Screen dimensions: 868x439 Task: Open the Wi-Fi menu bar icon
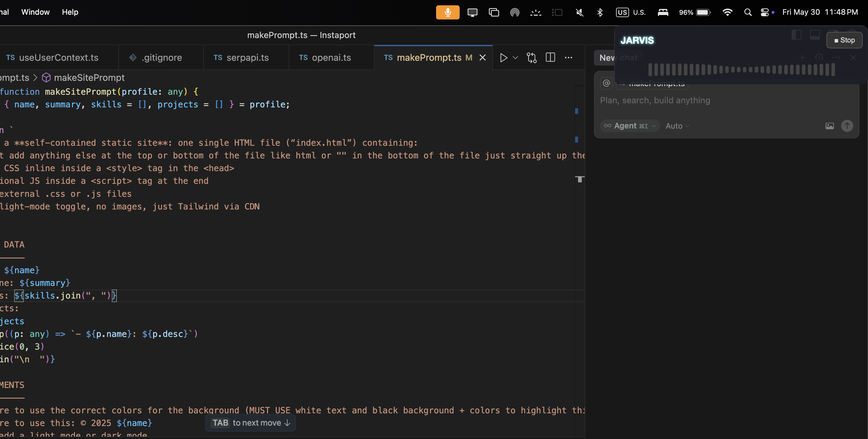727,12
